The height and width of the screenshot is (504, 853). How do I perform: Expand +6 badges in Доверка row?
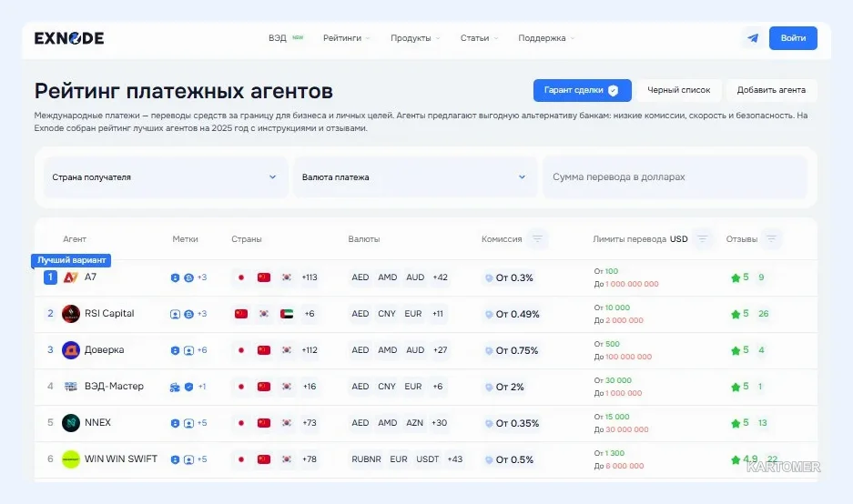click(202, 350)
